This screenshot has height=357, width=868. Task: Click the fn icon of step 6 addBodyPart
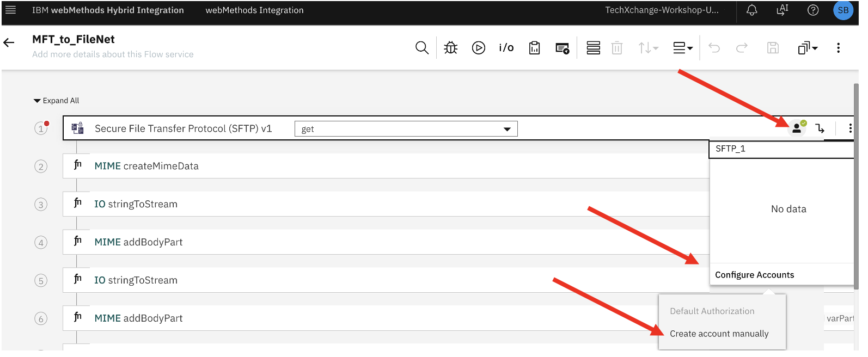tap(78, 317)
